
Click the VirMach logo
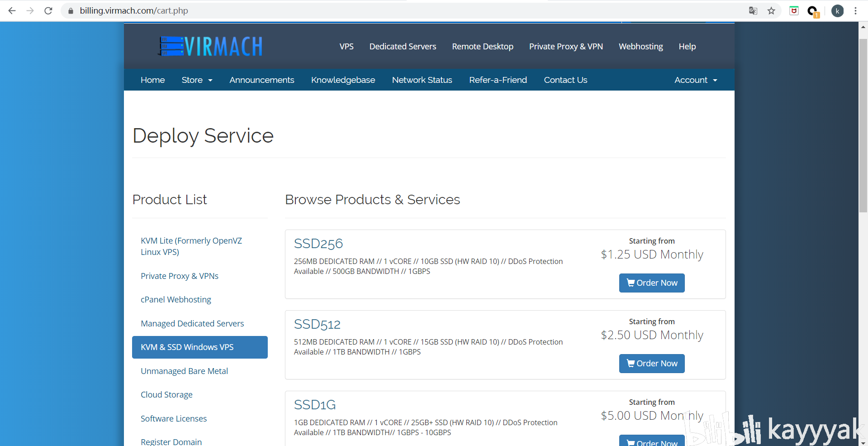[x=210, y=46]
